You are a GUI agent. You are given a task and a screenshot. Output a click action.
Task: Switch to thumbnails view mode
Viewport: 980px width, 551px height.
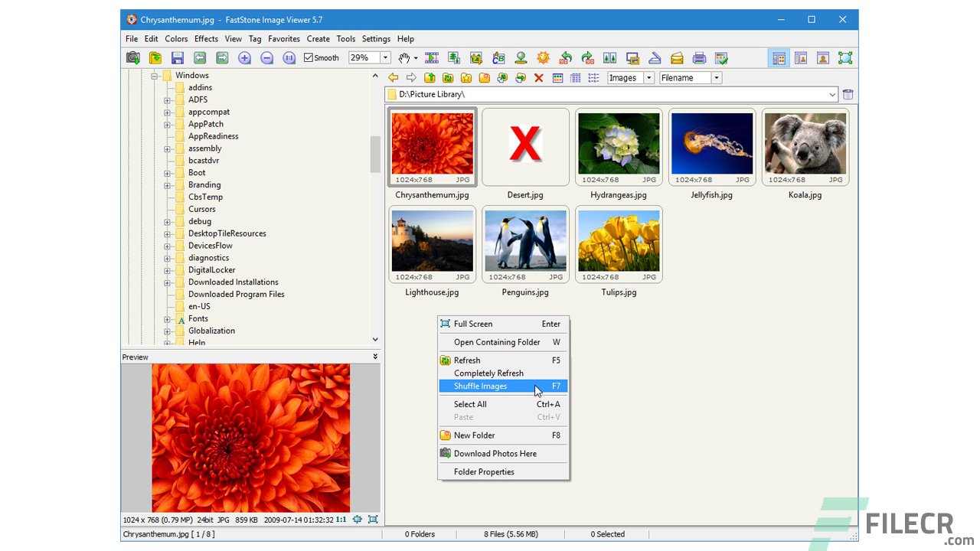click(x=557, y=78)
